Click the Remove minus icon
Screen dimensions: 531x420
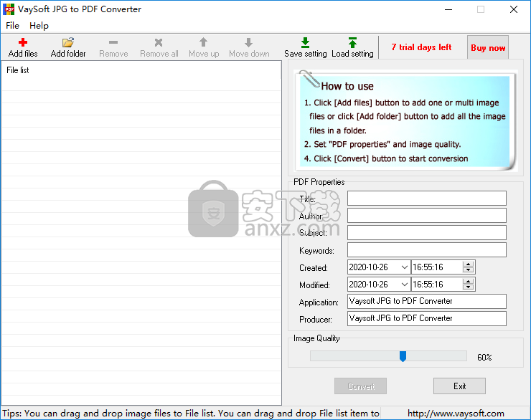pos(113,42)
